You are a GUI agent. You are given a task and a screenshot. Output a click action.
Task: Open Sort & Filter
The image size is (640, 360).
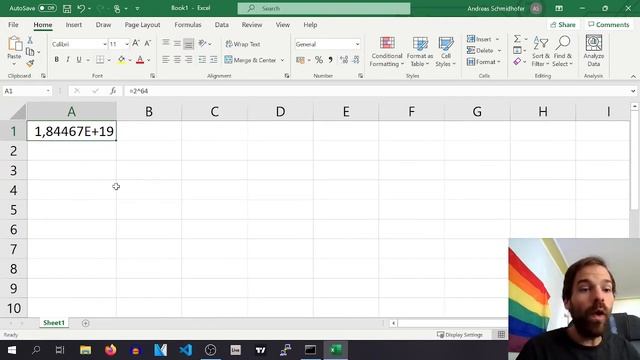540,52
